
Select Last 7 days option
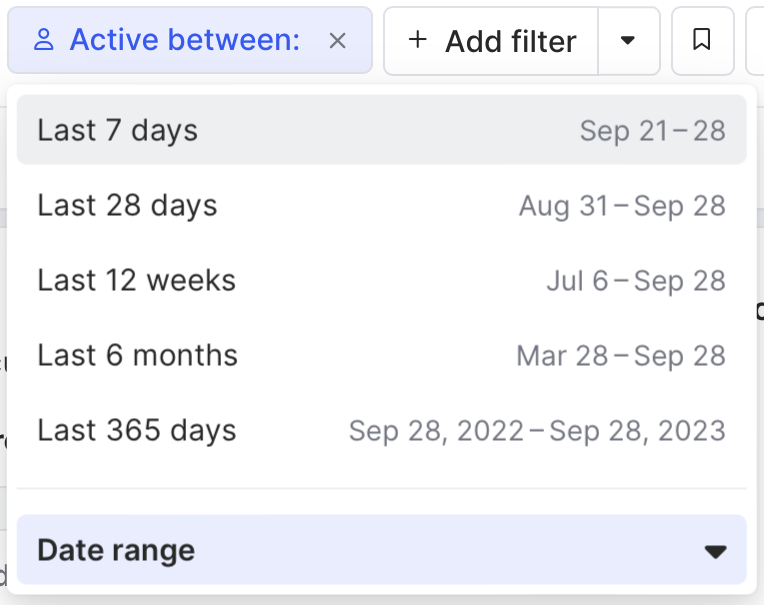(x=118, y=130)
